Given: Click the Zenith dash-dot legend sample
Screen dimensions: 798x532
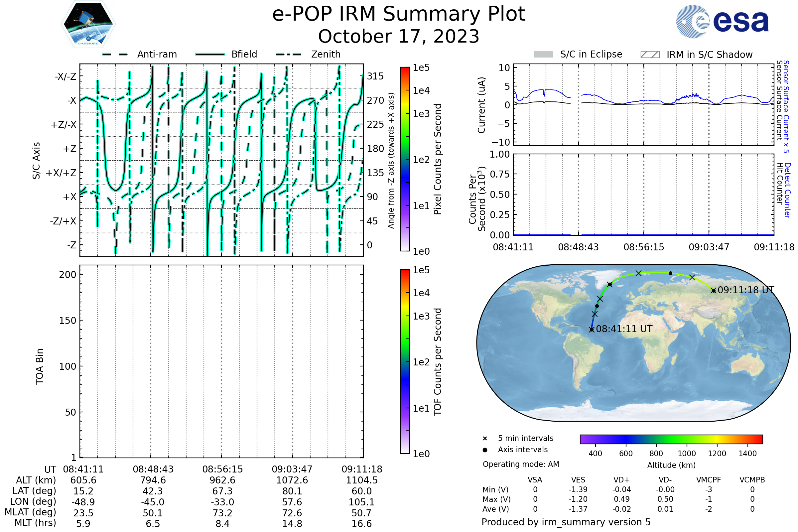Looking at the screenshot, I should coord(289,54).
